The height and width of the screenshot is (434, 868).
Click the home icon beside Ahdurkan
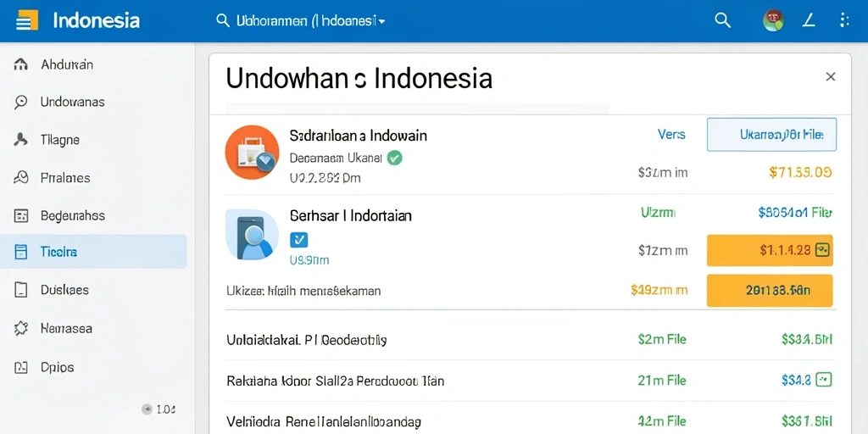click(20, 64)
